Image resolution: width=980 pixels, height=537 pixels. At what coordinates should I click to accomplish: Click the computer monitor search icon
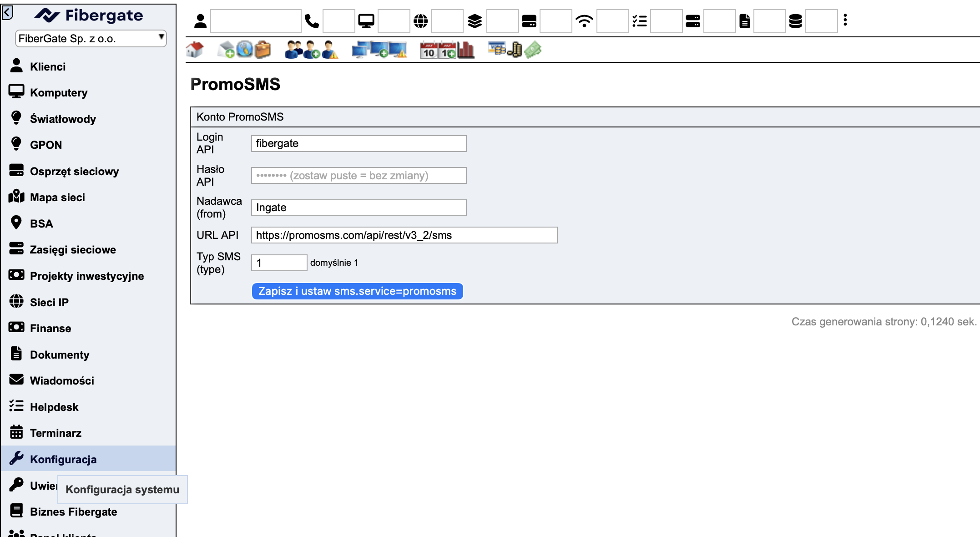coord(366,21)
